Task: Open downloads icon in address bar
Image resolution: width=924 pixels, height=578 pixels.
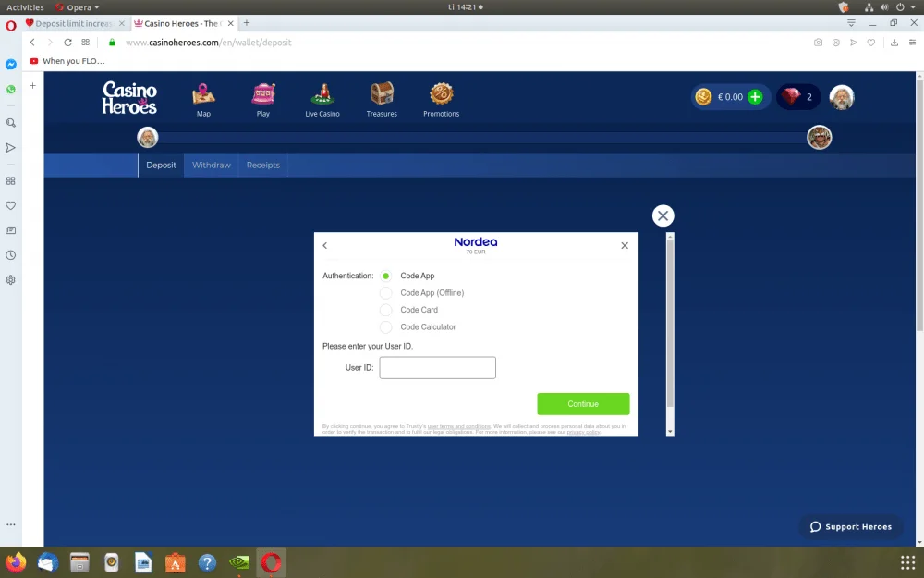Action: 894,43
